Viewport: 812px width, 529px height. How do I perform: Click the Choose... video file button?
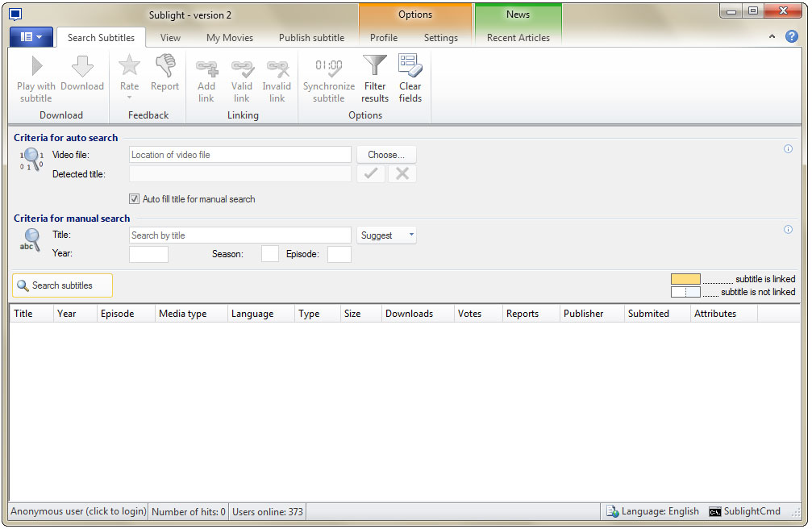tap(386, 155)
